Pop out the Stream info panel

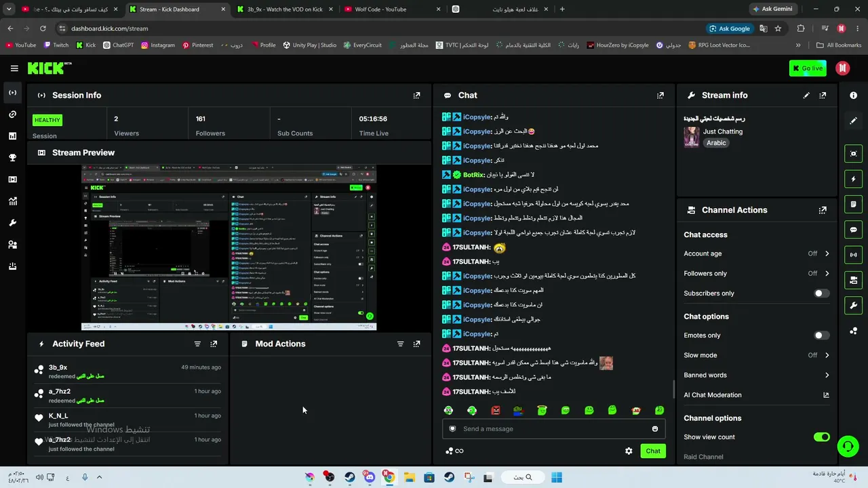pyautogui.click(x=823, y=96)
